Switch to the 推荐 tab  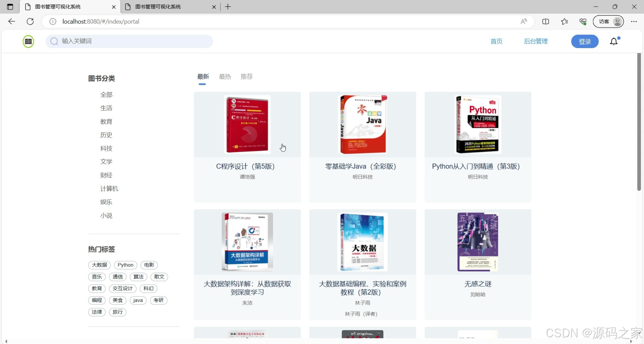coord(247,76)
